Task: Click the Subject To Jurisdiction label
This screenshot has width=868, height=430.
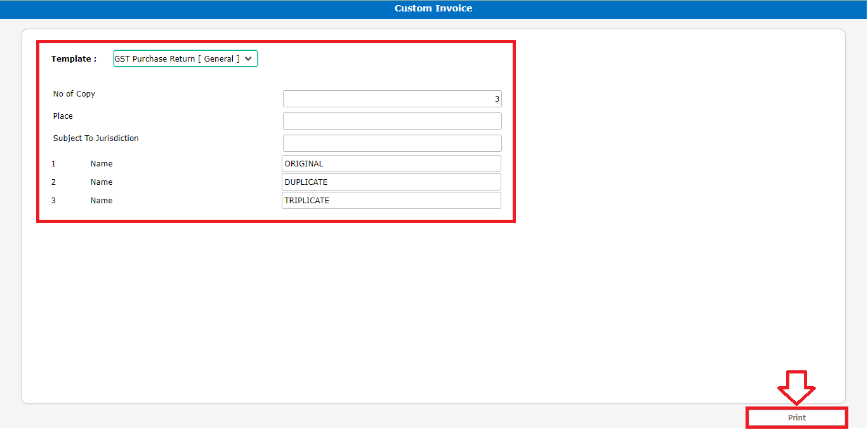Action: [96, 138]
